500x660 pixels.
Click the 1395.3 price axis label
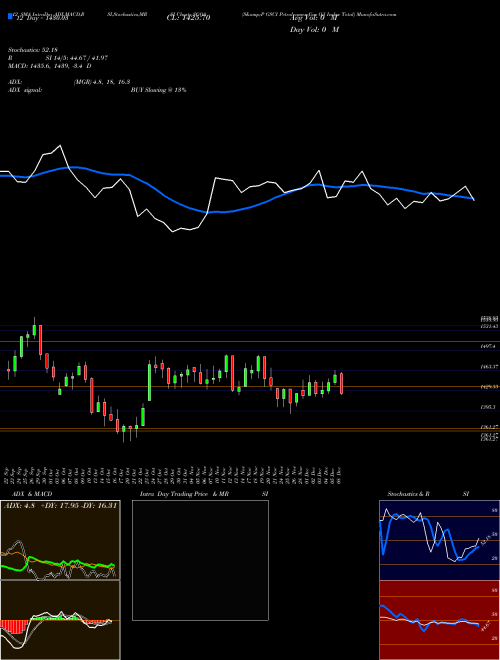tap(489, 407)
